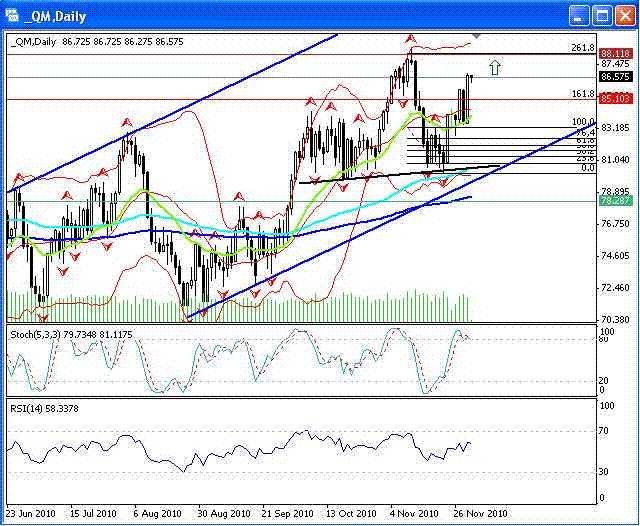Select the 86.575 current price label

[616, 76]
